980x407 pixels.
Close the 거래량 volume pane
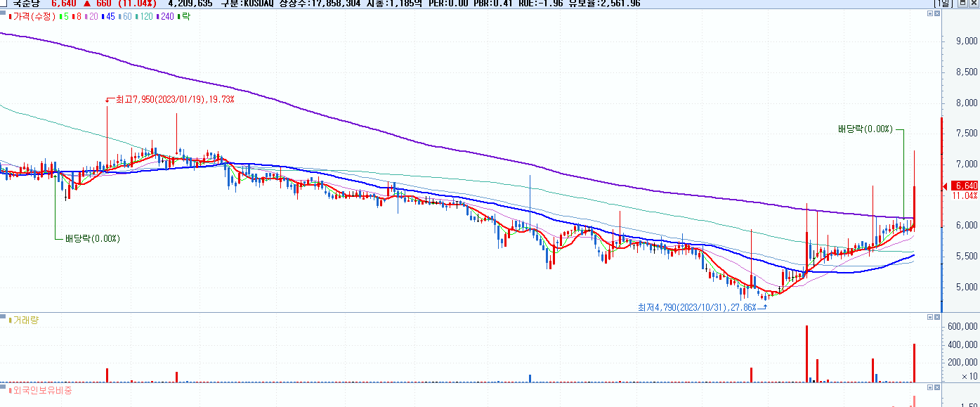(x=937, y=318)
